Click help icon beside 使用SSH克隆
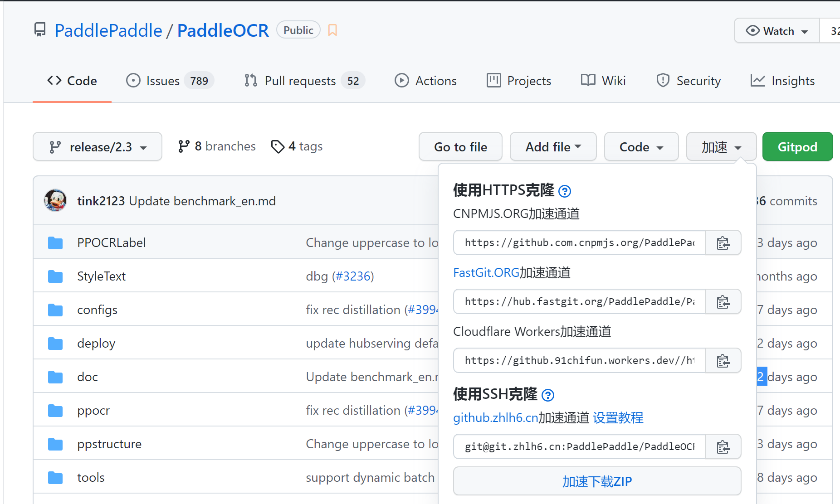Screen dimensions: 840x504 point(548,395)
